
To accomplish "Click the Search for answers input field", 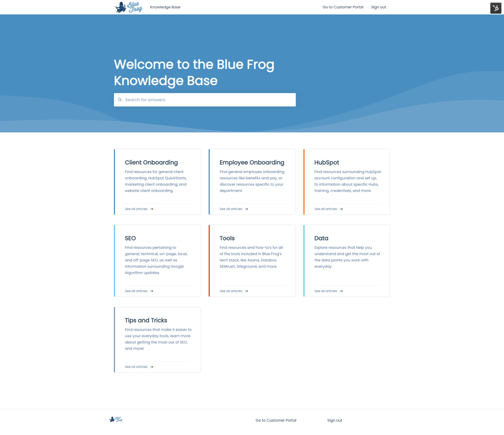I will pyautogui.click(x=205, y=99).
